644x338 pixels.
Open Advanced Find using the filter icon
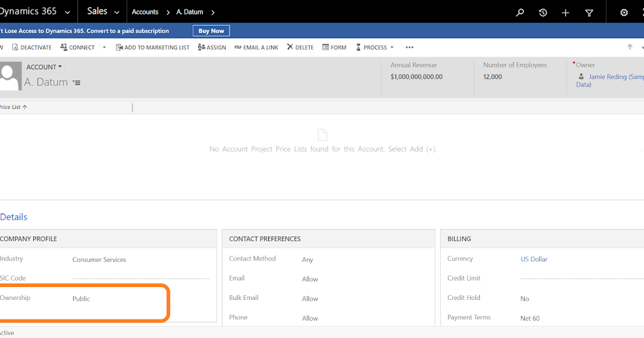(x=589, y=12)
